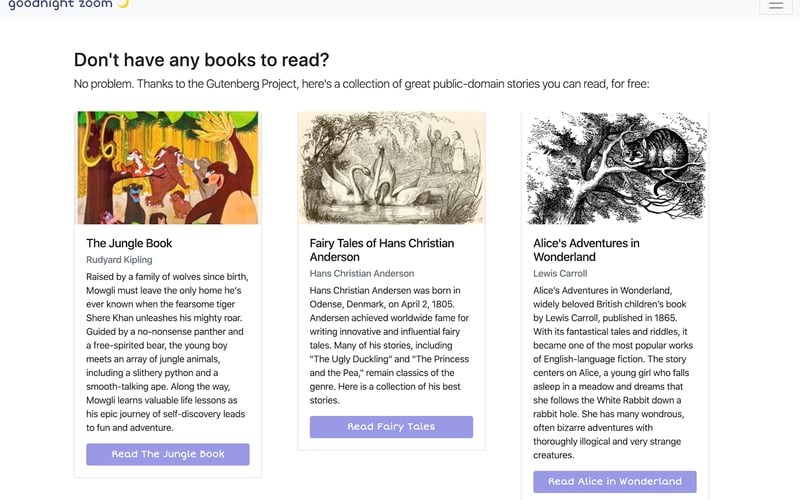The width and height of the screenshot is (800, 500).
Task: Click the Alice in Wonderland description paragraph
Action: [x=614, y=372]
